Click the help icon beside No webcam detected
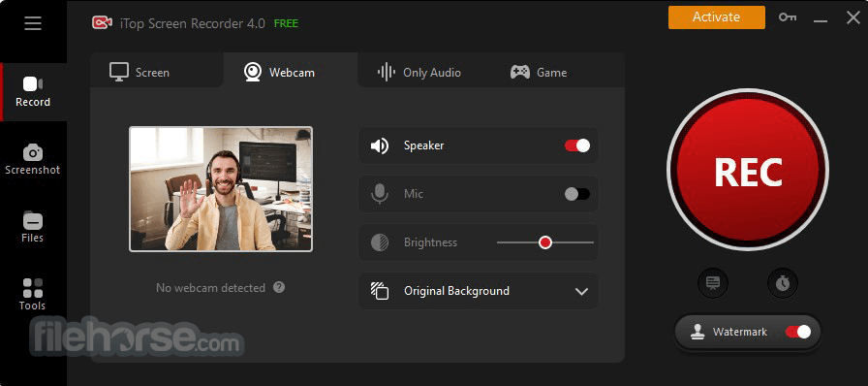Viewport: 868px width, 386px height. (280, 287)
